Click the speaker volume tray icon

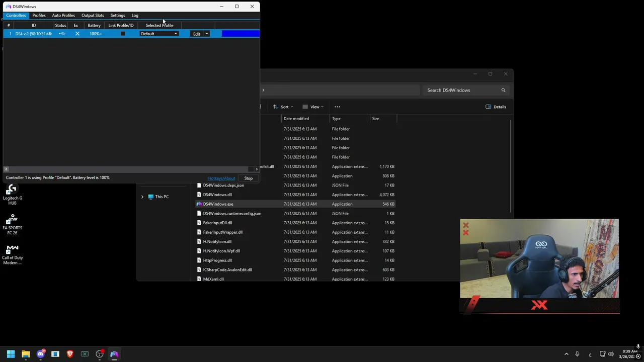coord(612,354)
